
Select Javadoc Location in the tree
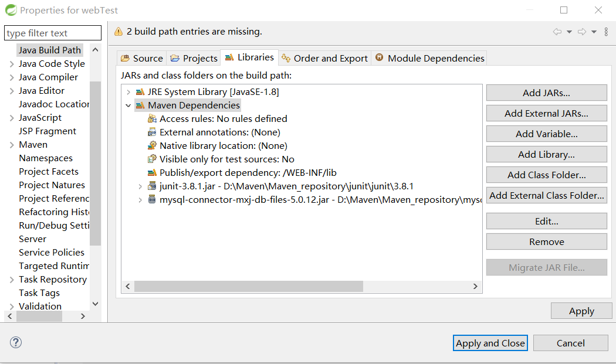(54, 104)
